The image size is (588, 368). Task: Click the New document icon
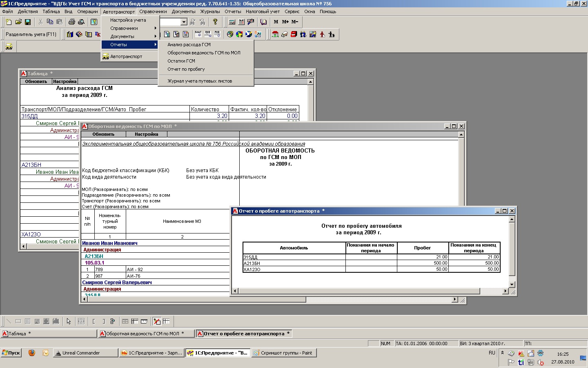click(x=9, y=22)
